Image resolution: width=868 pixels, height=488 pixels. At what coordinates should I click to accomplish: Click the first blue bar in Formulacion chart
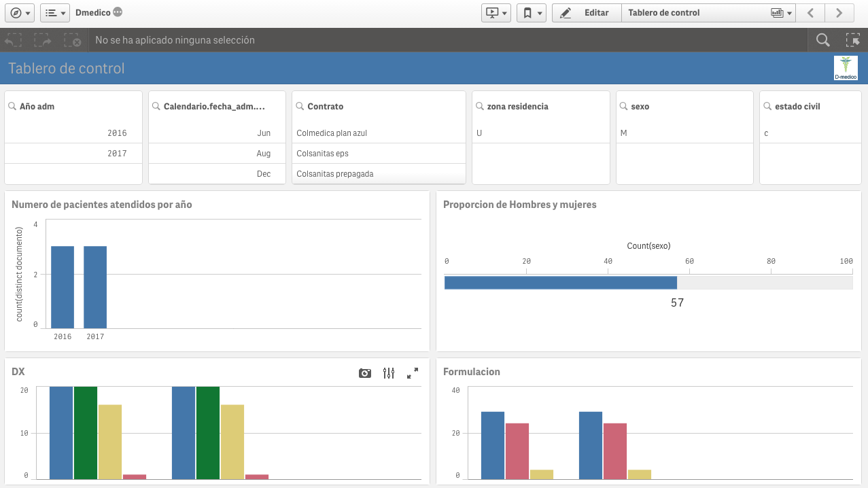(493, 445)
